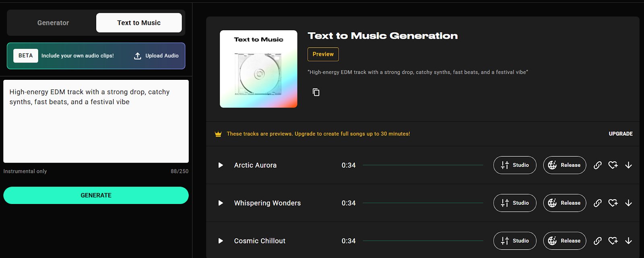Open Arctic Aurora in Studio
This screenshot has width=644, height=258.
pos(515,165)
